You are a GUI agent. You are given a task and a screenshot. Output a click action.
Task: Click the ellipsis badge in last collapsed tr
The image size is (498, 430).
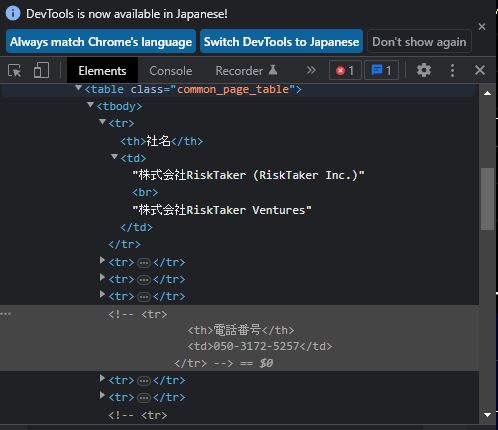(144, 398)
